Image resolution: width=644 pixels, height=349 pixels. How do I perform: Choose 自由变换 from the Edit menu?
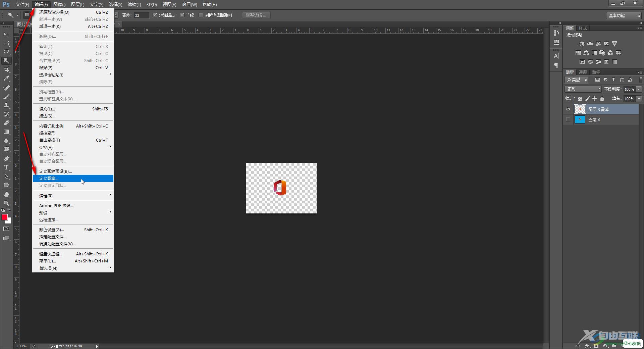click(73, 140)
